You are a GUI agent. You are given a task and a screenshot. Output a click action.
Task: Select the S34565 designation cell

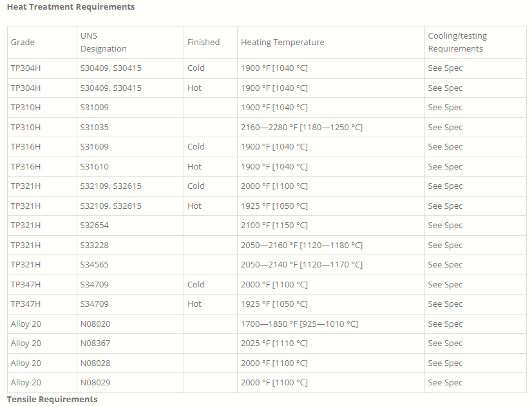click(x=95, y=265)
